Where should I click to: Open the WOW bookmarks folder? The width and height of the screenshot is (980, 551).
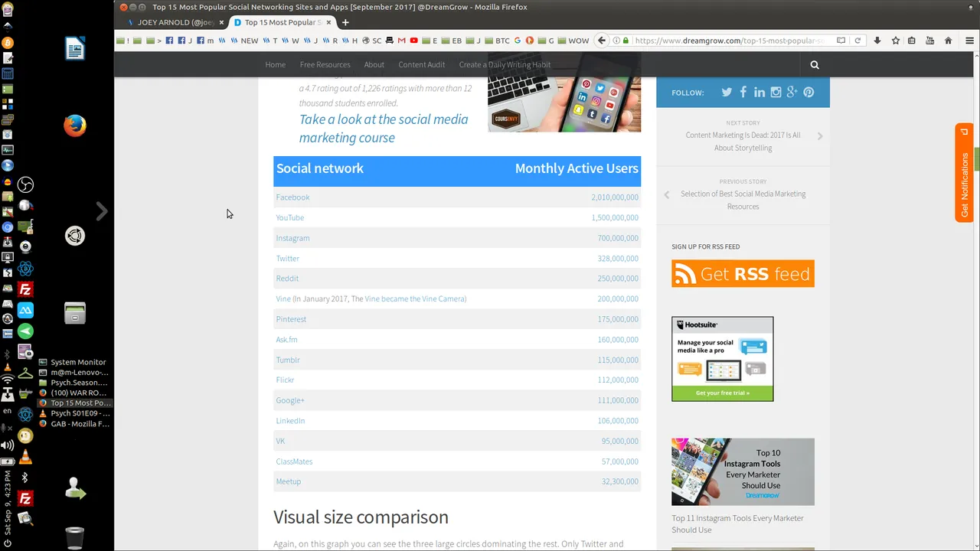(x=573, y=41)
